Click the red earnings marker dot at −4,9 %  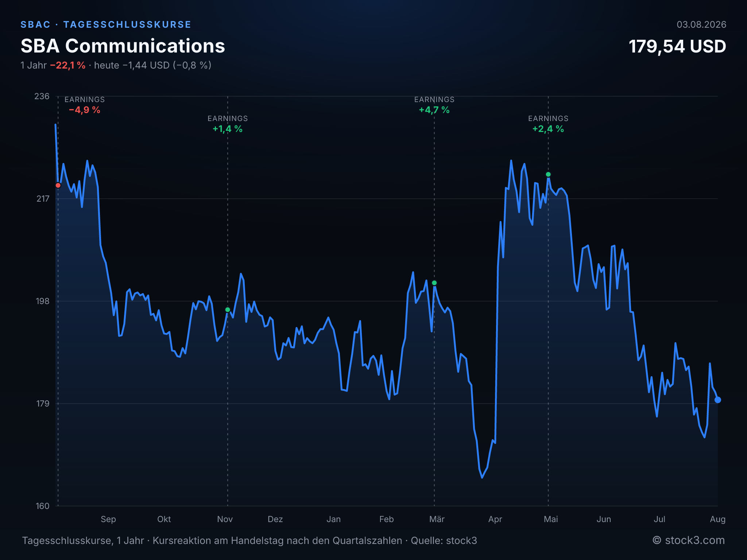coord(58,185)
